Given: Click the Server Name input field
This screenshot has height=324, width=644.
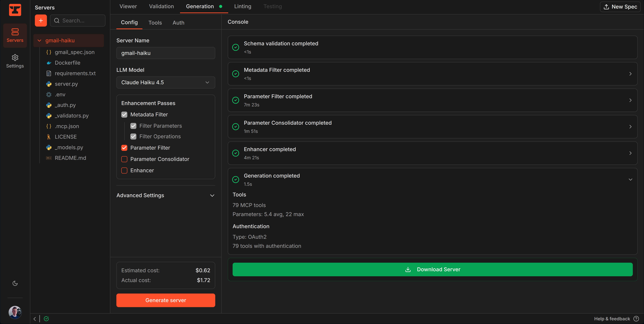Looking at the screenshot, I should pos(166,53).
